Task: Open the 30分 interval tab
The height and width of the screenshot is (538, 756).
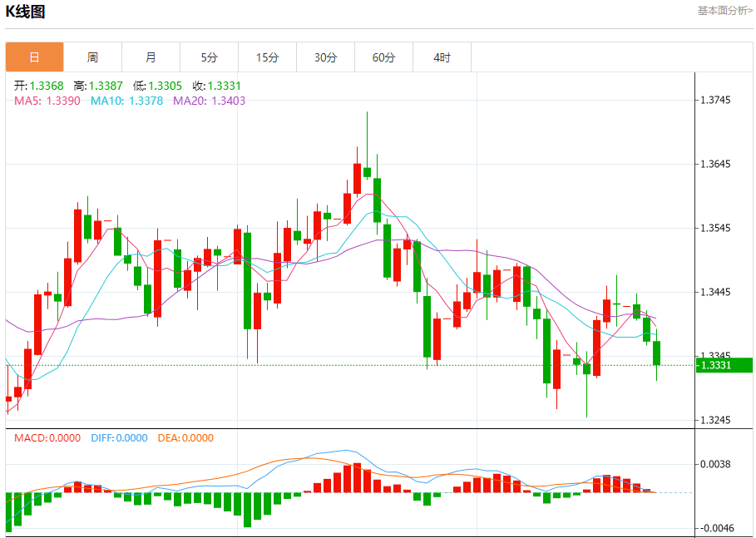Action: pyautogui.click(x=325, y=57)
